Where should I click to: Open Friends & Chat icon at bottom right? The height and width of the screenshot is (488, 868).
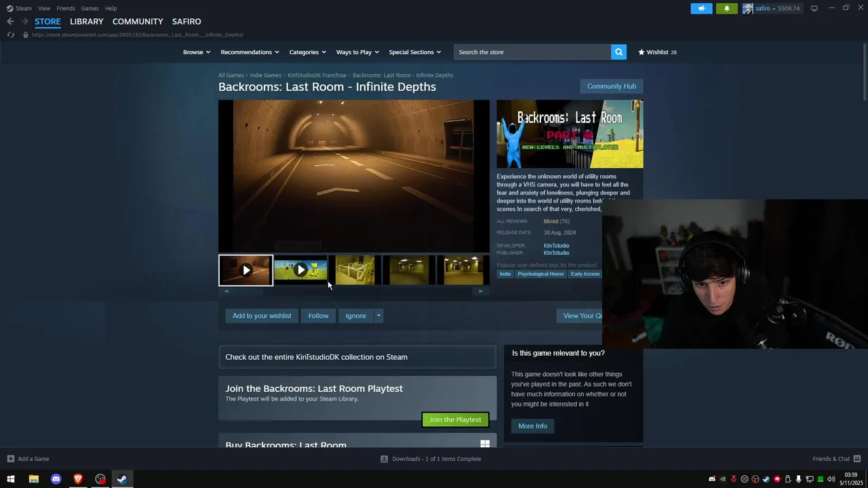[857, 459]
